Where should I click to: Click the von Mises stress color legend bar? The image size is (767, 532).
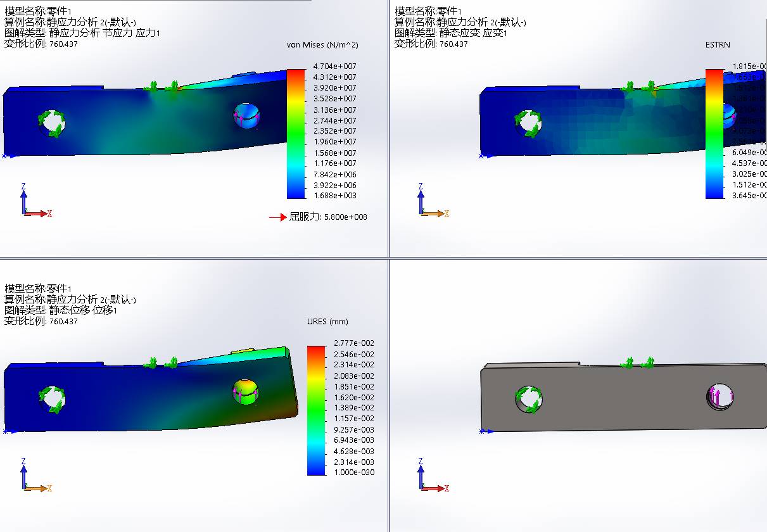[296, 133]
